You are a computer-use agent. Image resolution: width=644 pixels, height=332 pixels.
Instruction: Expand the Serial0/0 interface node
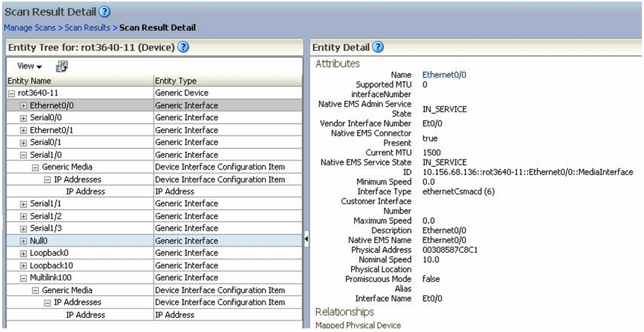click(23, 118)
